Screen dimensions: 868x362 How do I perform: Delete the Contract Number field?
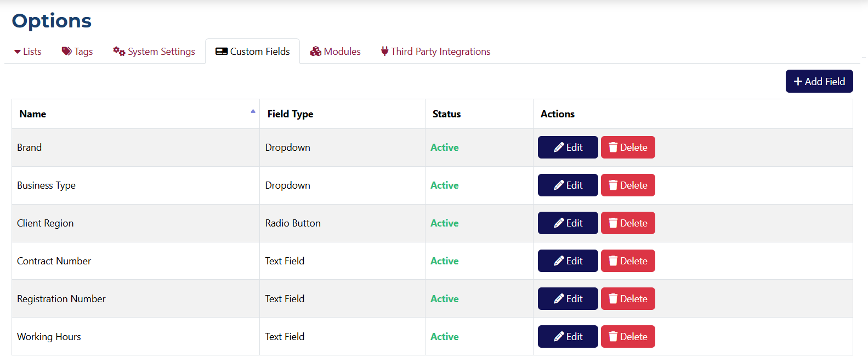[628, 261]
